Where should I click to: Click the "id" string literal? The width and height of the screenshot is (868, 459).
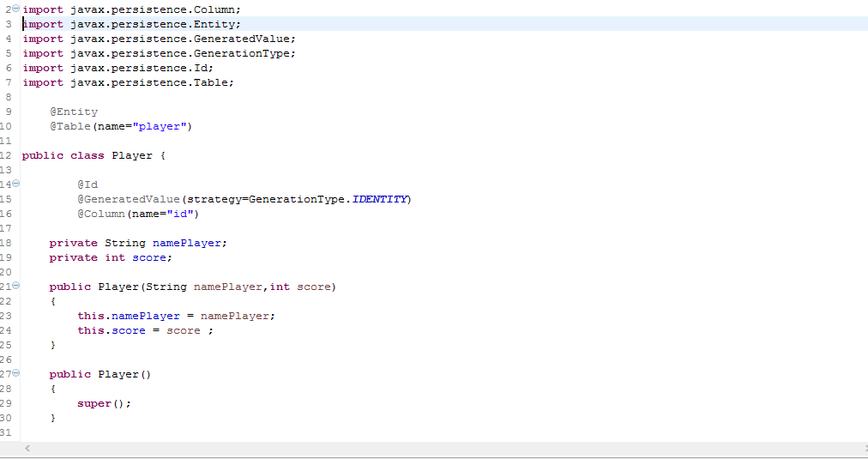click(x=180, y=214)
